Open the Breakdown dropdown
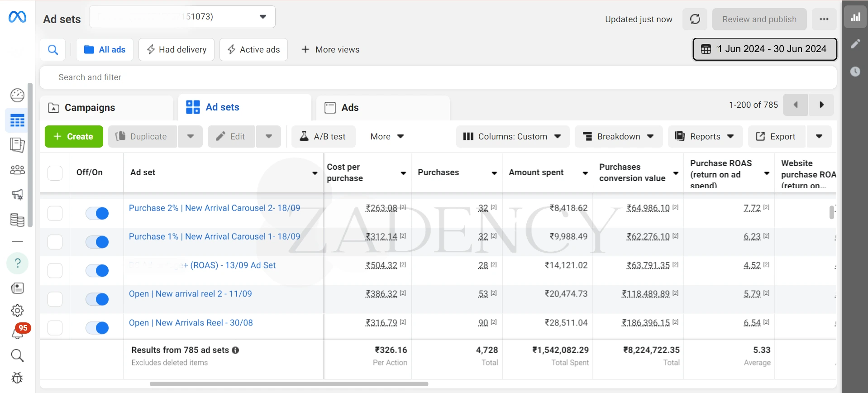Viewport: 868px width, 393px height. click(619, 136)
